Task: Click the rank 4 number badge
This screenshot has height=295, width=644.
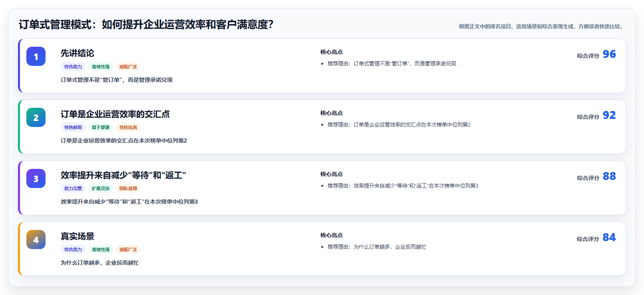Action: [x=36, y=240]
